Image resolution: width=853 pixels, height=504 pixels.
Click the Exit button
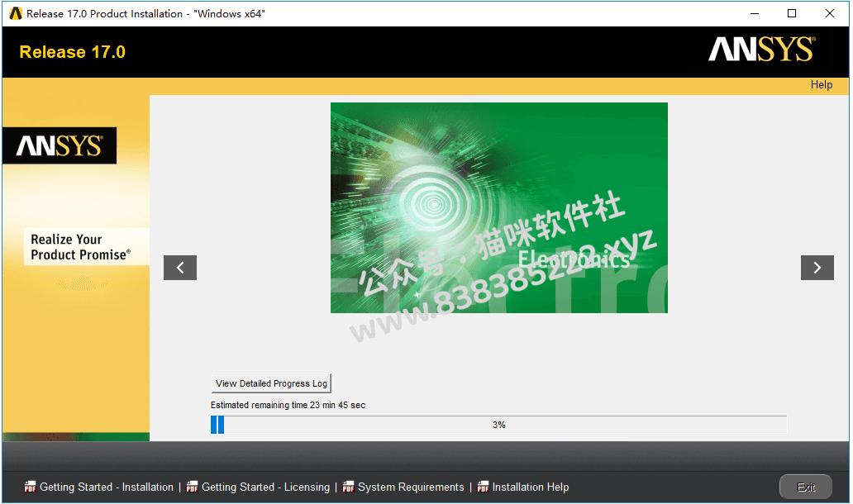[x=805, y=487]
